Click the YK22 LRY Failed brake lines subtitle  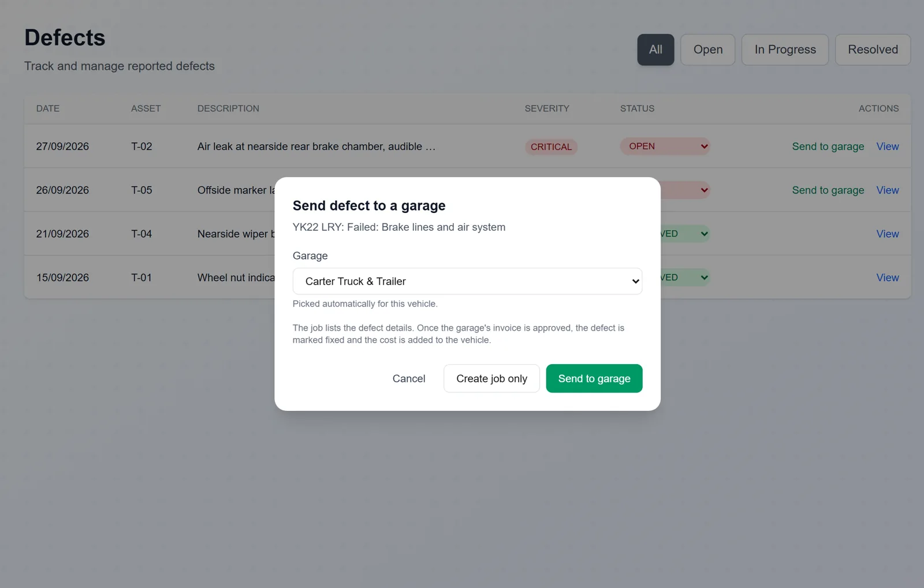tap(399, 227)
